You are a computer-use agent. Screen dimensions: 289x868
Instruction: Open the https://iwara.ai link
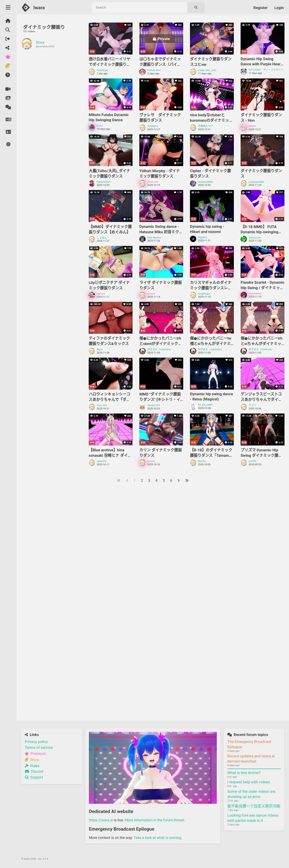[x=101, y=820]
